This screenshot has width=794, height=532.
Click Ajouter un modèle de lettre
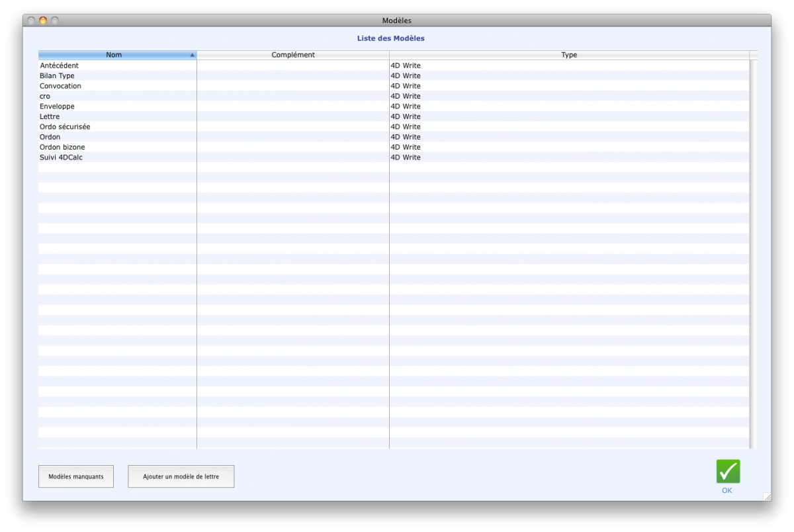[181, 476]
